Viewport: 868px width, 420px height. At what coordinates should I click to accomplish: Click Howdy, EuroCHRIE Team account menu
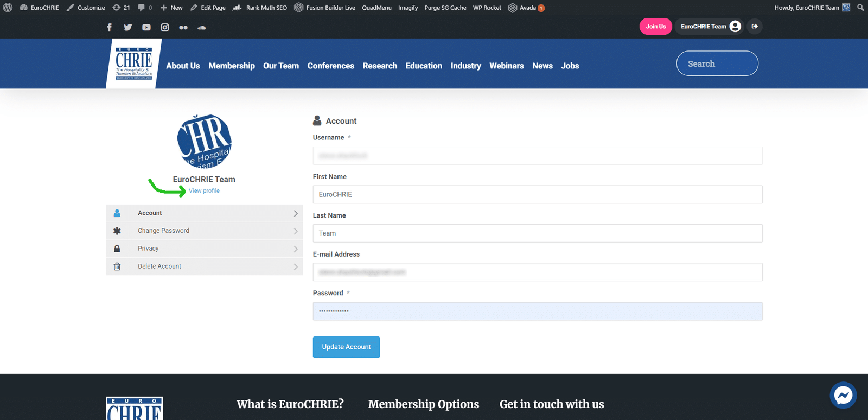(812, 8)
